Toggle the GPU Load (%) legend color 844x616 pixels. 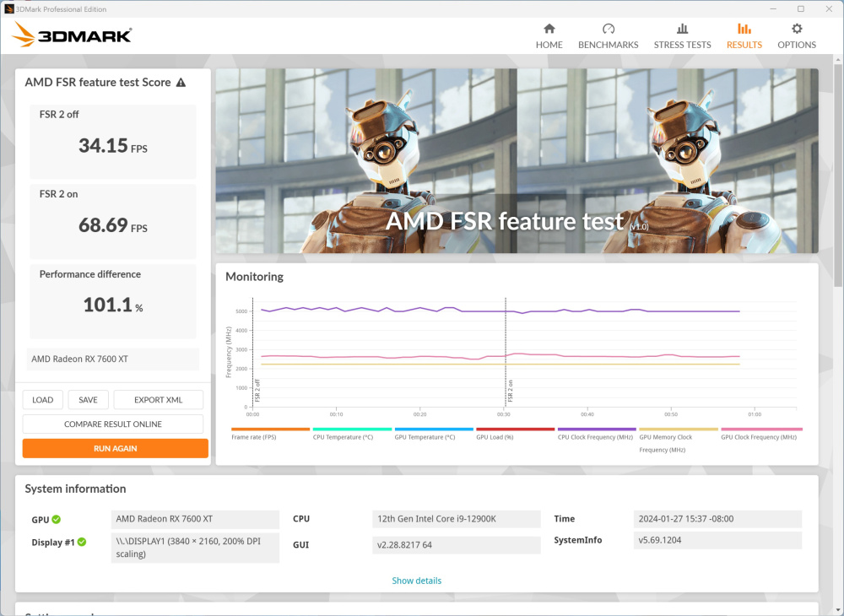point(515,429)
